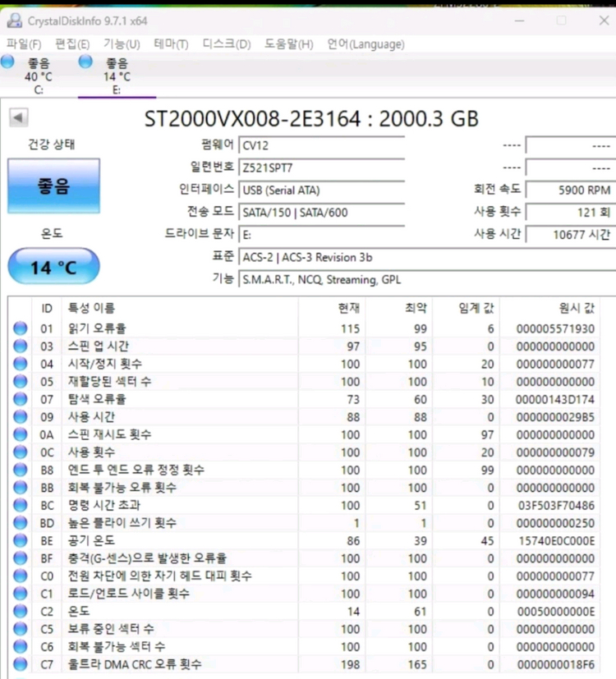This screenshot has height=679, width=616.
Task: Select the raw value 15740E0C000E
Action: click(x=557, y=541)
